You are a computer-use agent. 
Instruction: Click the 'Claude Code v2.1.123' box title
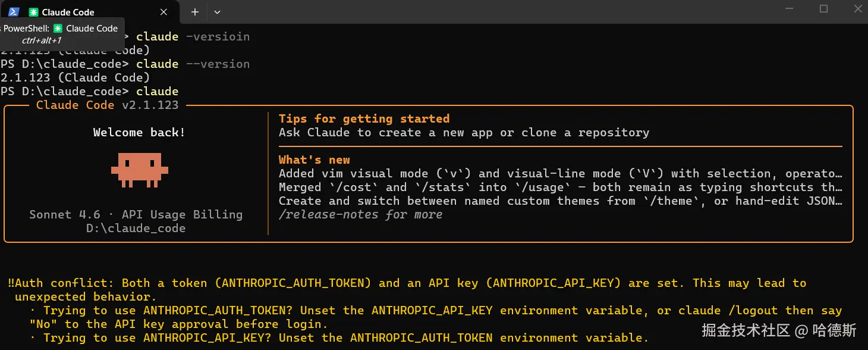point(107,105)
